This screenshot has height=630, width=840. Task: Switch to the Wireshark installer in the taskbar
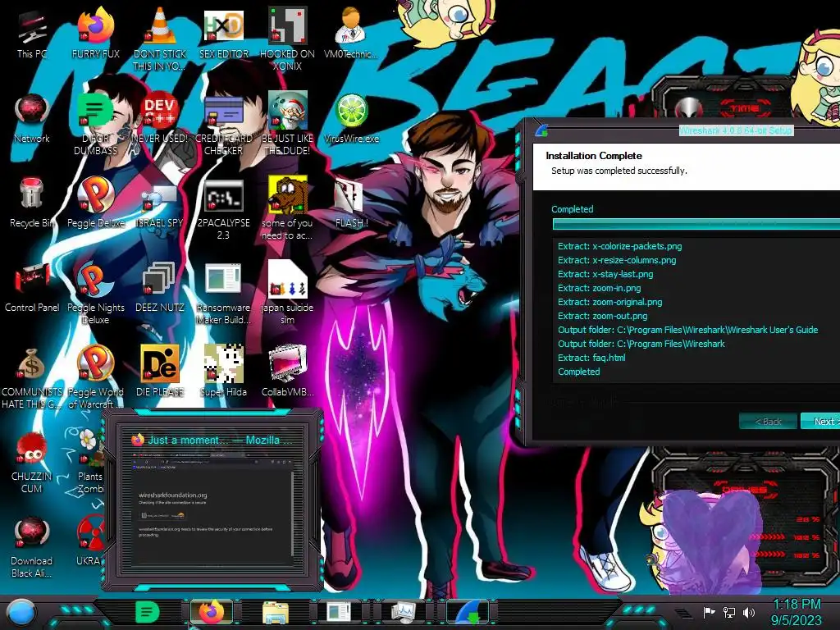(468, 612)
